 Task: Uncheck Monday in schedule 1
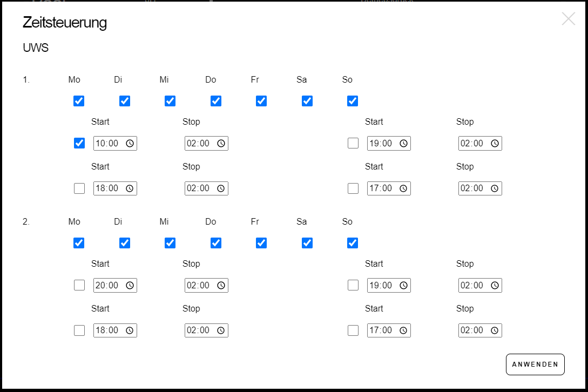point(79,101)
